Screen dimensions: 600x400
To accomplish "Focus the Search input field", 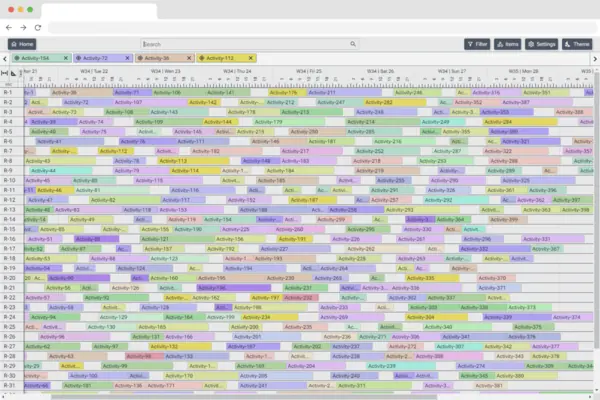I will coord(249,44).
